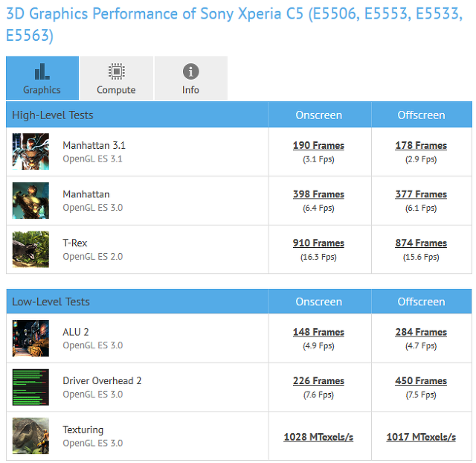Open the 377 Frames offscreen result
476x463 pixels.
point(421,194)
